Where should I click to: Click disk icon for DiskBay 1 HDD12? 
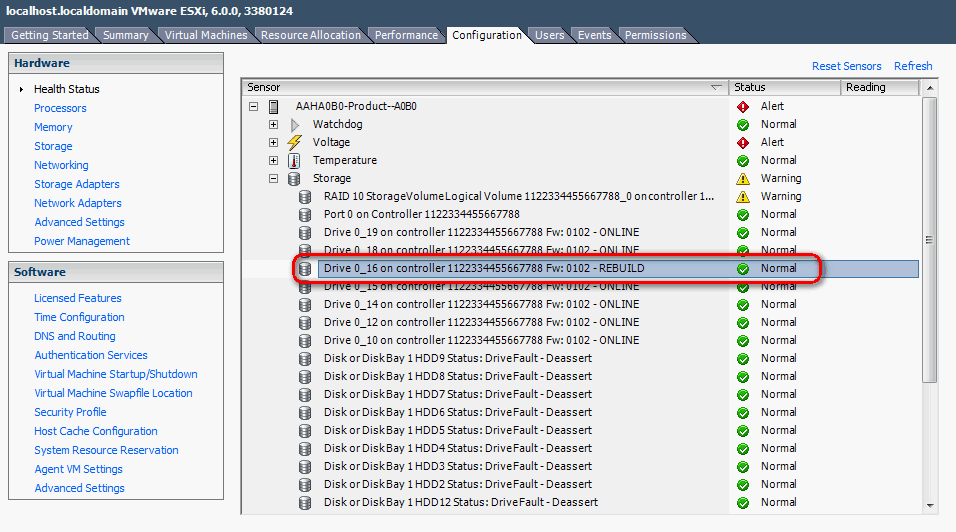(x=305, y=503)
